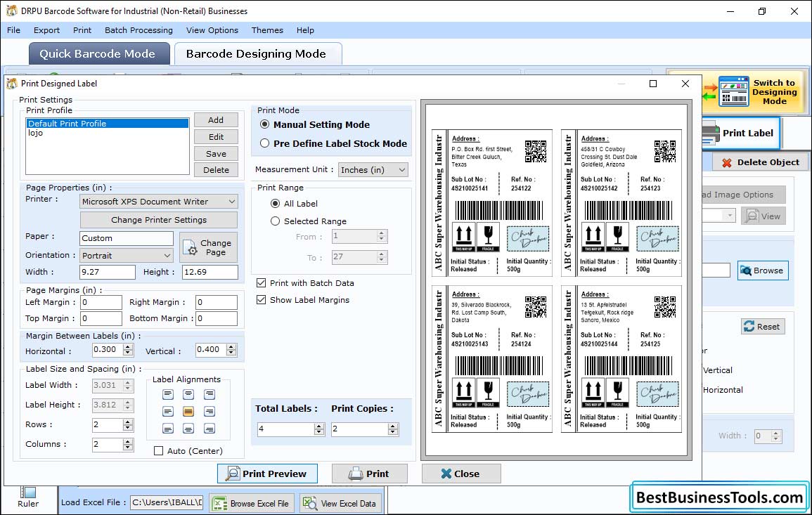Click the Load Excel File path field
Image resolution: width=812 pixels, height=515 pixels.
[x=166, y=502]
